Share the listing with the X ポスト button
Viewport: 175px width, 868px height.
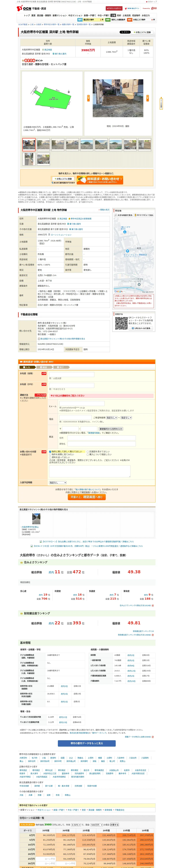pos(125,32)
